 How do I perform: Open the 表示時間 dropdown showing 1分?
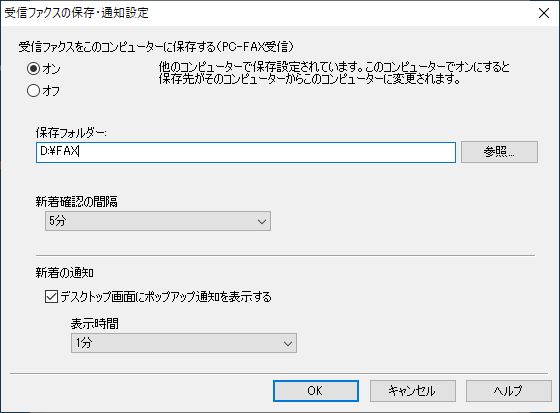184,343
